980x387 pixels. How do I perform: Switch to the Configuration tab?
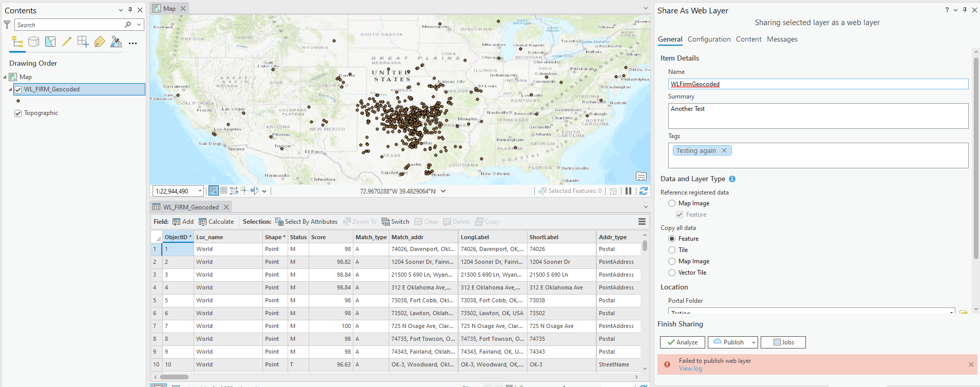point(709,40)
